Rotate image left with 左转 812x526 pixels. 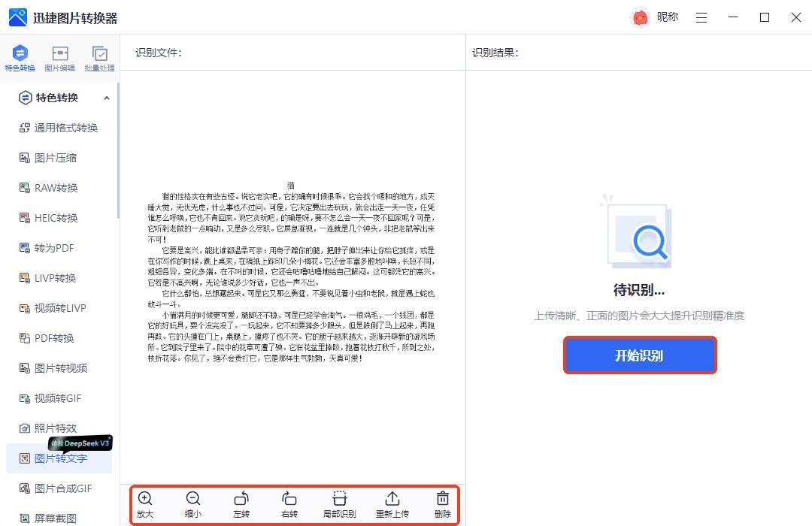coord(241,499)
